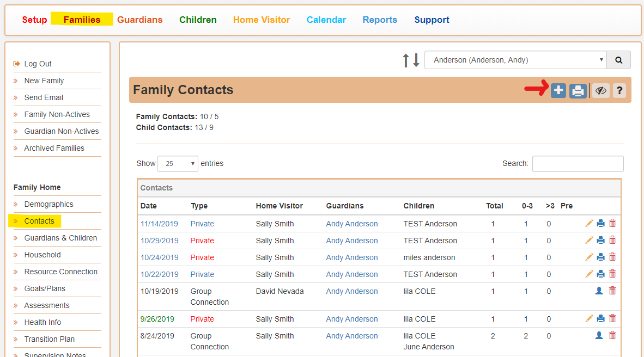Open Household in the sidebar

coord(42,254)
